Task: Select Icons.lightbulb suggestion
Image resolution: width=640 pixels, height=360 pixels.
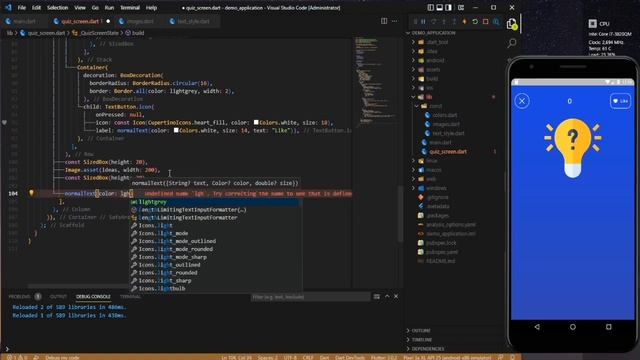Action: pyautogui.click(x=216, y=289)
